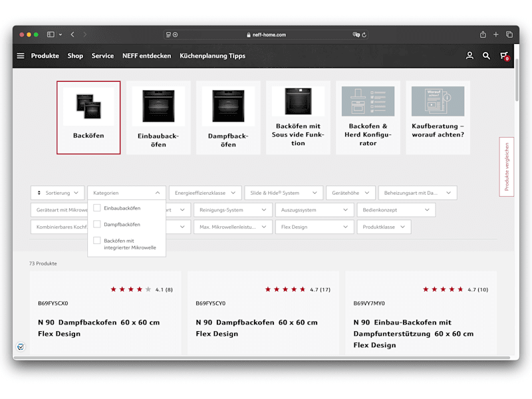Open the shopping cart icon

505,56
